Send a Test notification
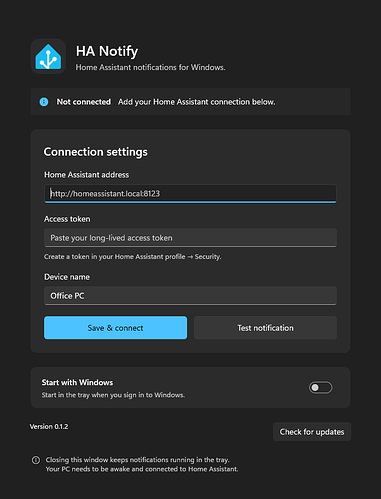Viewport: 381px width, 499px height. 265,328
